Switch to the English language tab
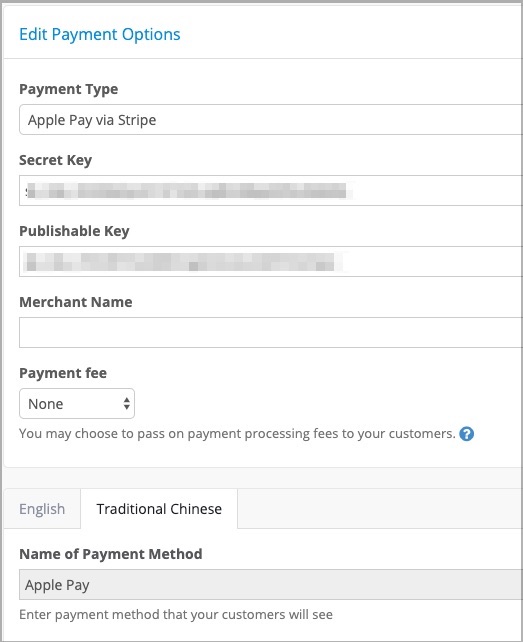The height and width of the screenshot is (642, 523). click(42, 509)
